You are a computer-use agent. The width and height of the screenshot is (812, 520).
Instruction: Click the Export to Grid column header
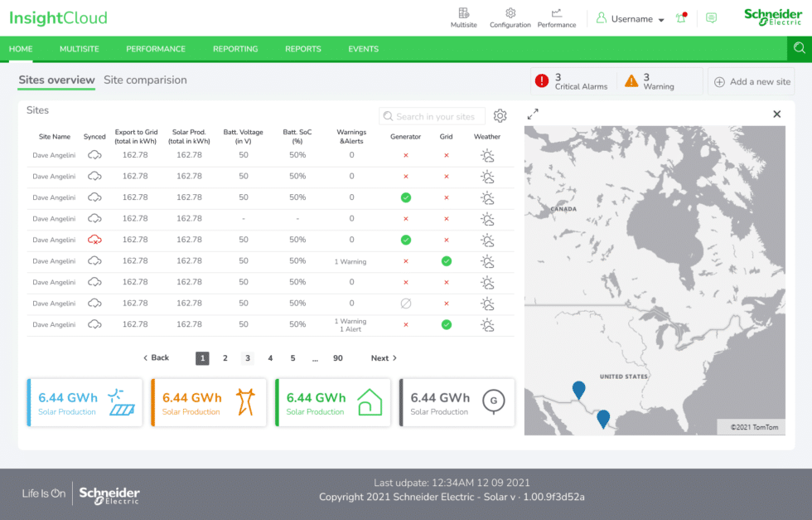point(136,136)
